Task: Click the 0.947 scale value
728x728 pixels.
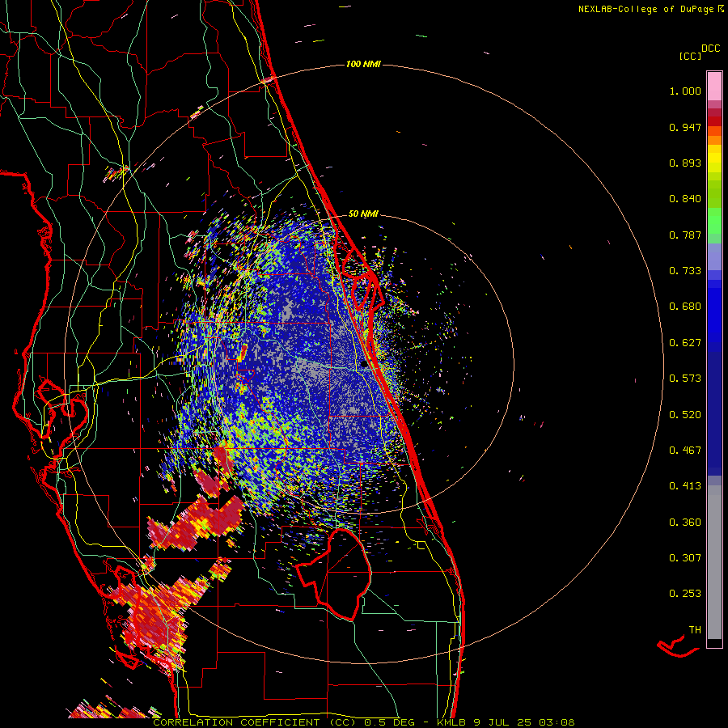Action: pyautogui.click(x=685, y=127)
